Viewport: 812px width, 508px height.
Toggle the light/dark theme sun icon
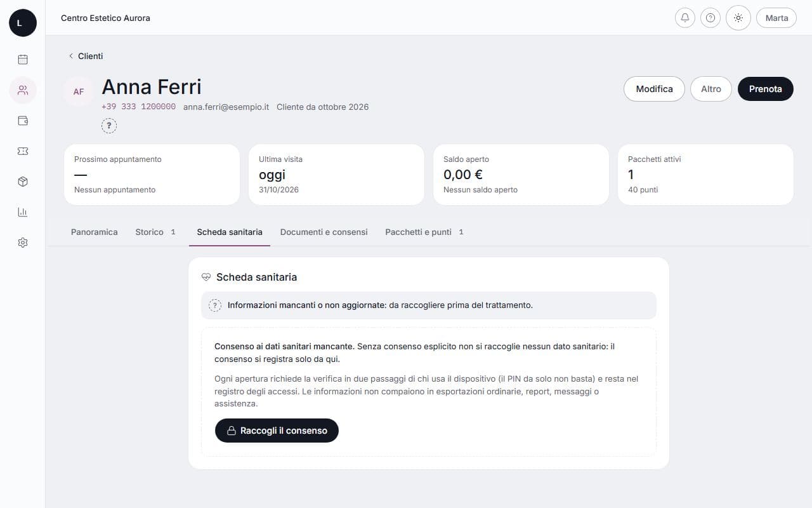(x=738, y=18)
